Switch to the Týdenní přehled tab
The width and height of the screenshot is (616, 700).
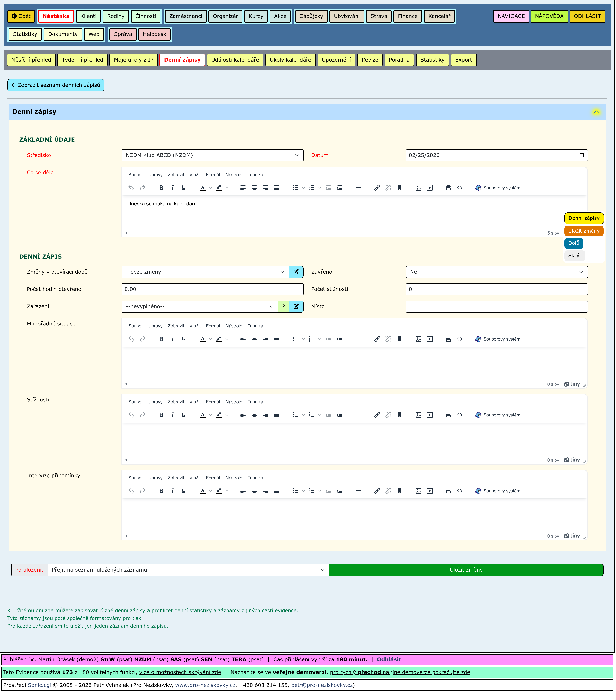click(x=82, y=60)
